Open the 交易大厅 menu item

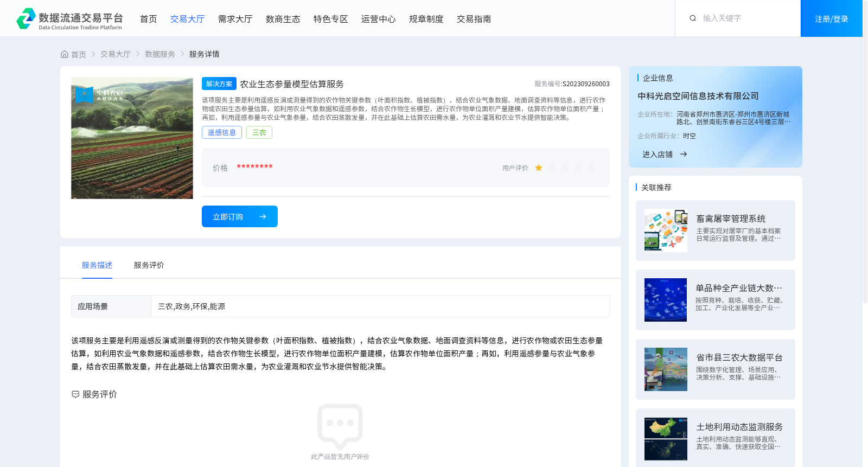pos(188,19)
